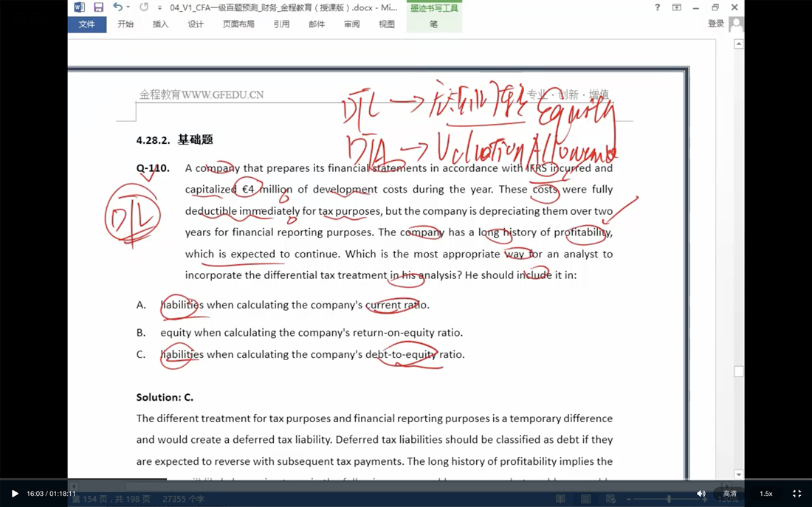This screenshot has height=507, width=812.
Task: Switch to the 插入 (Insert) tab
Action: (x=160, y=24)
